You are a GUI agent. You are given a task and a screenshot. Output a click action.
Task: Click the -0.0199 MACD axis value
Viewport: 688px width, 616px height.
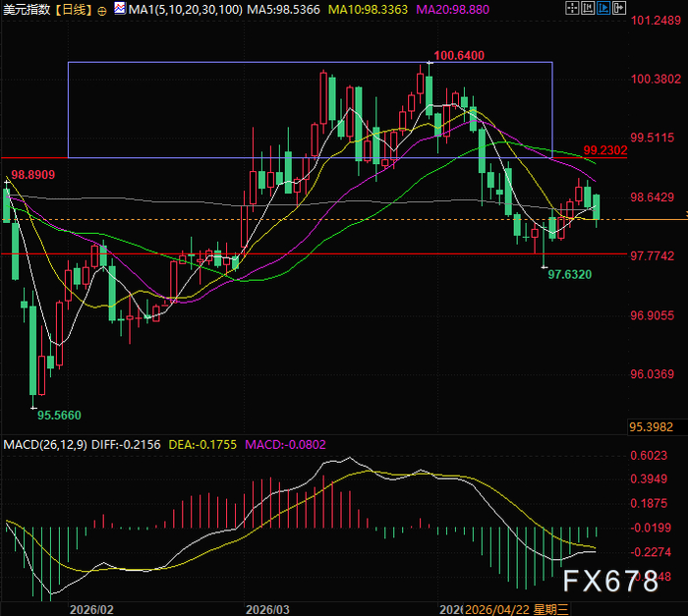[x=651, y=528]
